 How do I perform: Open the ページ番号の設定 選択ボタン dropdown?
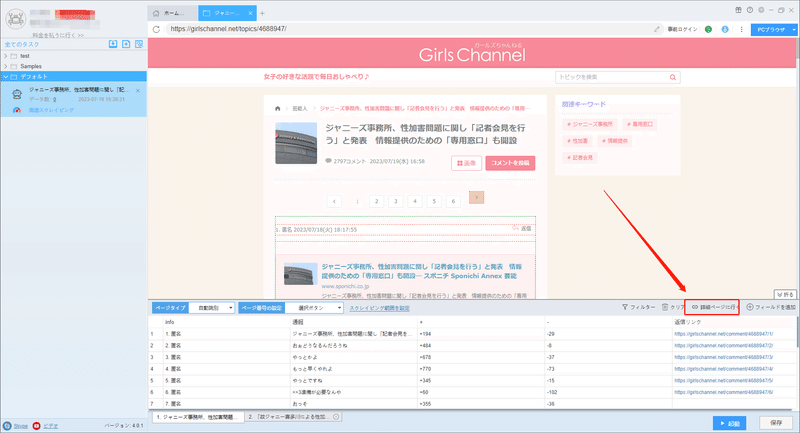[314, 308]
